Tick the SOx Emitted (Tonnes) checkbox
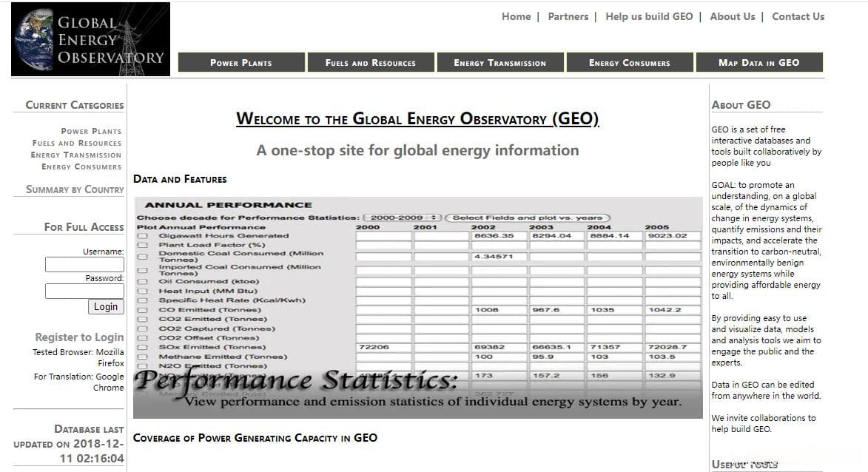The width and height of the screenshot is (868, 472). click(x=143, y=348)
